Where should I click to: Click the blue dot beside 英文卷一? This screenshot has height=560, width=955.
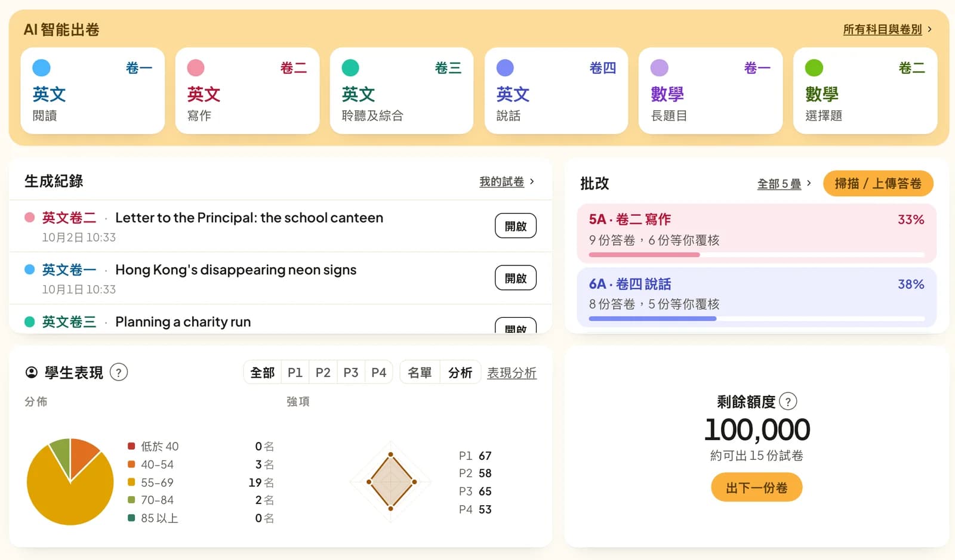pyautogui.click(x=29, y=269)
